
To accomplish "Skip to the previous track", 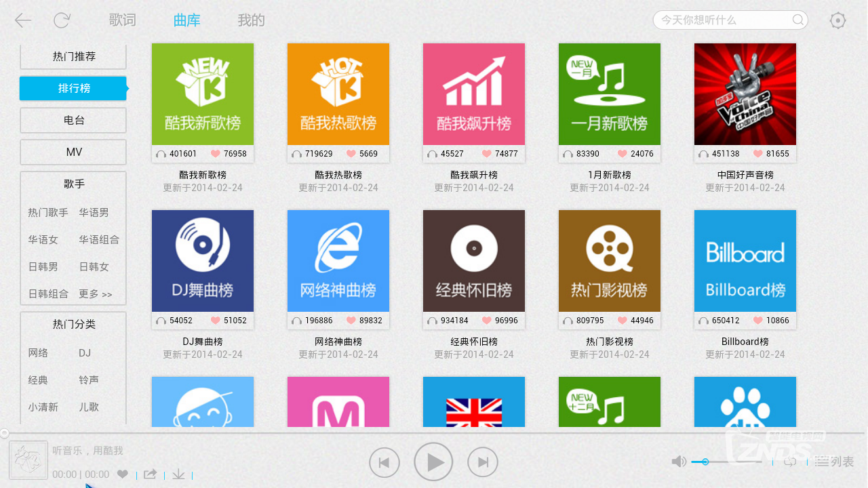I will (x=384, y=463).
